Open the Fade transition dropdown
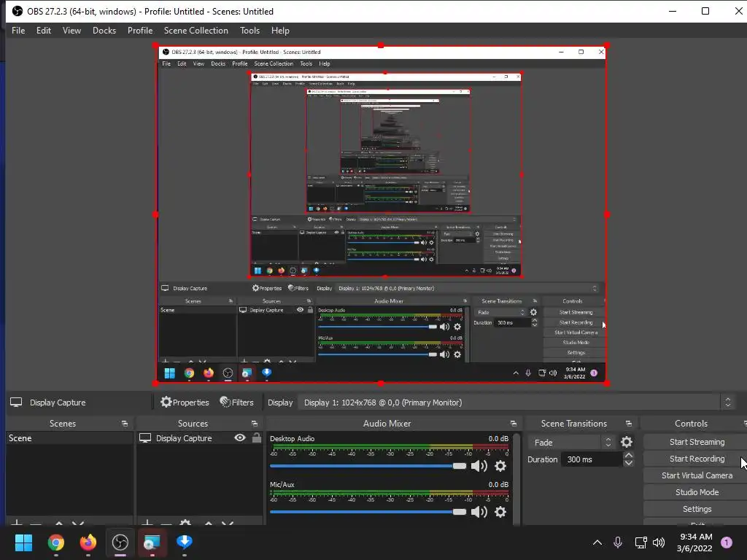The height and width of the screenshot is (560, 747). [570, 443]
